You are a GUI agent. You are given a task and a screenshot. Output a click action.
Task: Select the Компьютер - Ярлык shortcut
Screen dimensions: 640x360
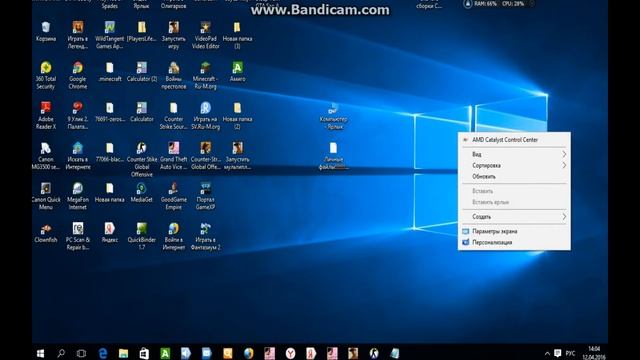(x=333, y=116)
